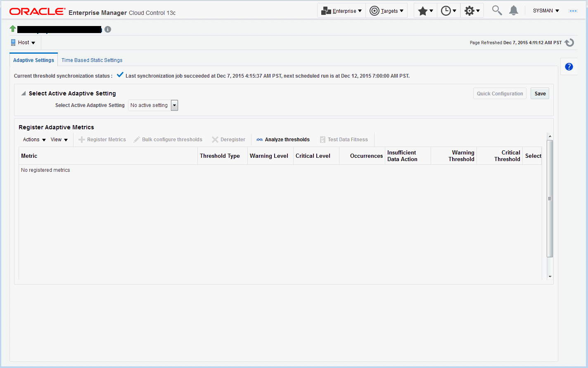The image size is (588, 368).
Task: Switch to Time Based Static Settings tab
Action: (x=92, y=60)
